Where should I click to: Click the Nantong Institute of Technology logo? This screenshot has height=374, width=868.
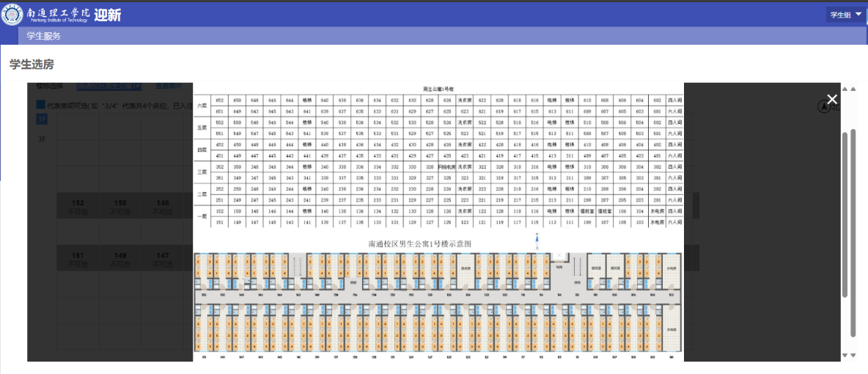point(13,14)
